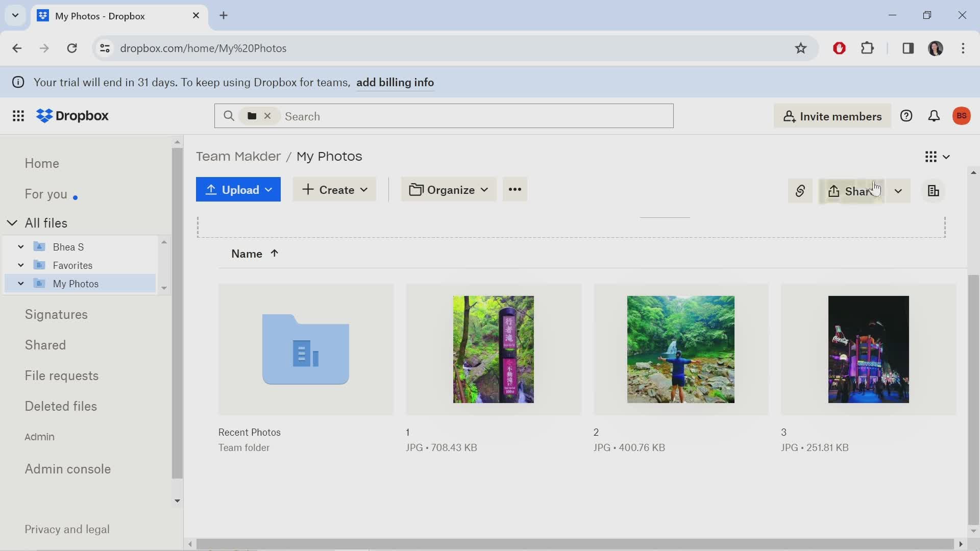Reload the page
Viewport: 980px width, 551px height.
(72, 48)
